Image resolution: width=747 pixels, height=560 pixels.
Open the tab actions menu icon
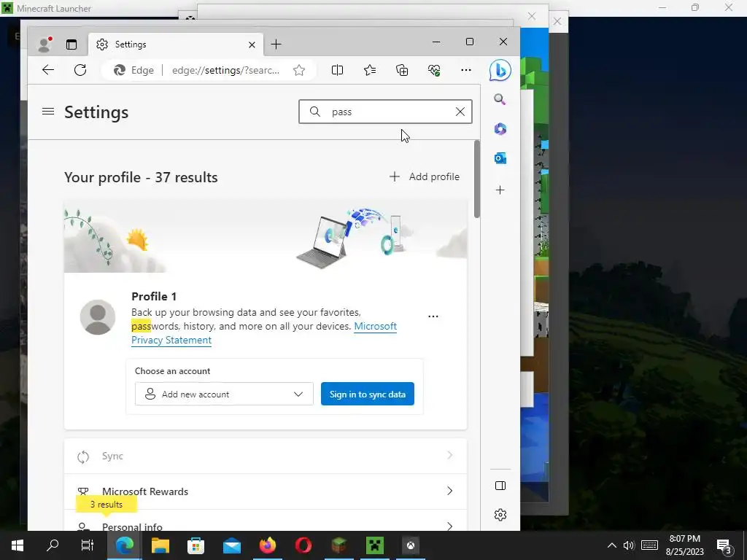71,44
